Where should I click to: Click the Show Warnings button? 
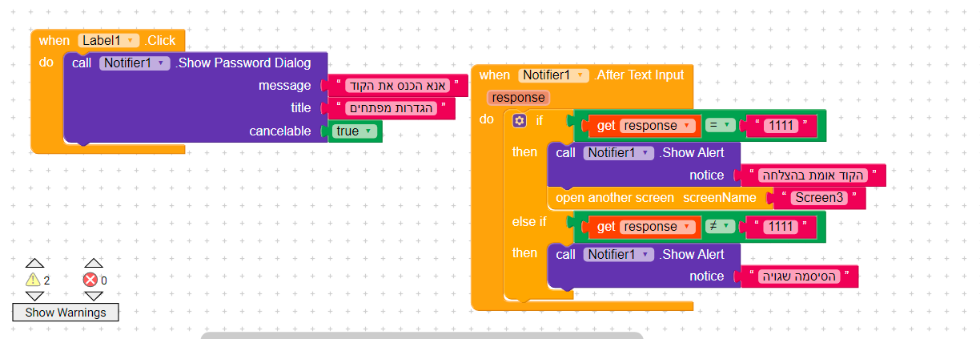point(66,313)
